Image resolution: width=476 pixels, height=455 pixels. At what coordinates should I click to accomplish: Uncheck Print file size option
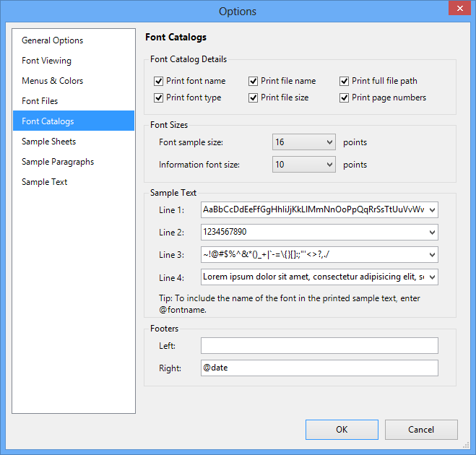tap(254, 97)
